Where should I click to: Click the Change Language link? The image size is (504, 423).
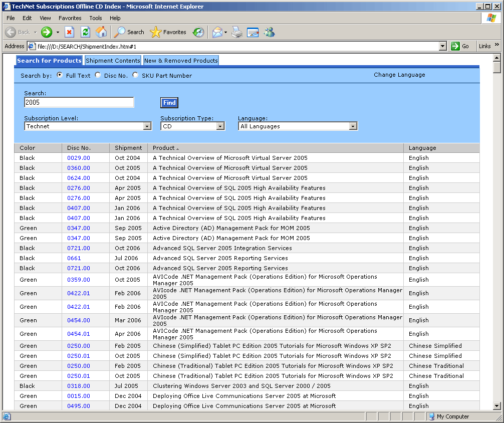coord(399,75)
